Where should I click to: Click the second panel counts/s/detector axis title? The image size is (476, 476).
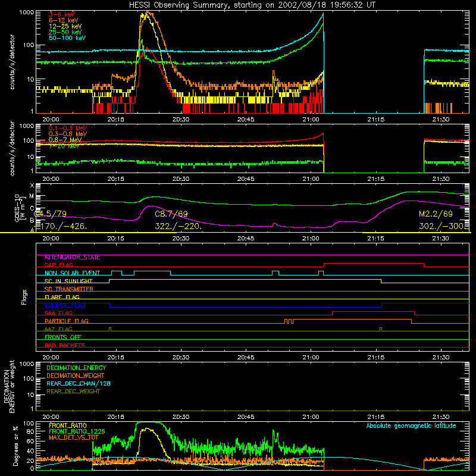pos(12,148)
